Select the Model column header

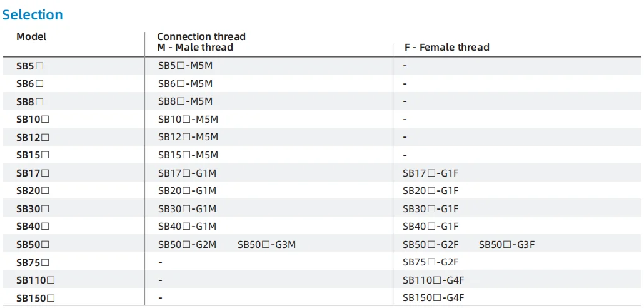[31, 36]
